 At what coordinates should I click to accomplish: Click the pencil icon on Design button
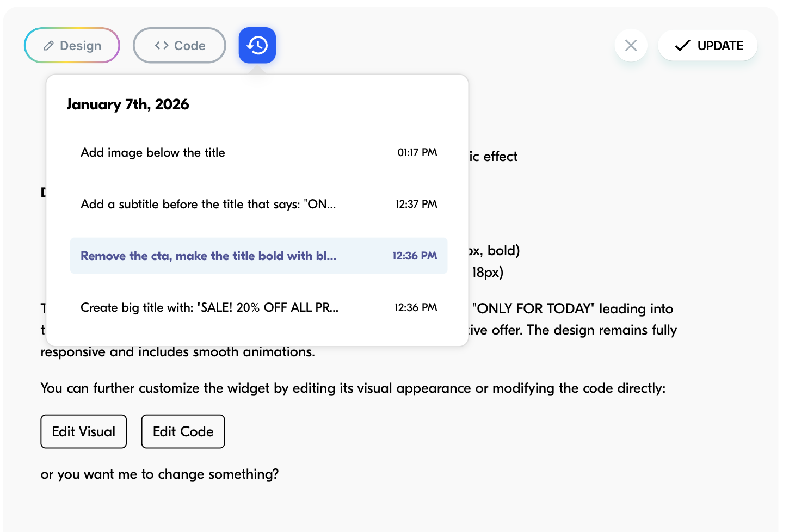click(x=49, y=46)
